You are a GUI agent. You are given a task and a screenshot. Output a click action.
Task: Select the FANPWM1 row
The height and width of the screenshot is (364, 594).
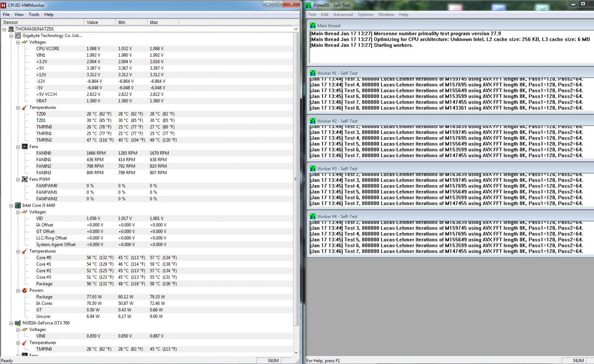(147, 193)
